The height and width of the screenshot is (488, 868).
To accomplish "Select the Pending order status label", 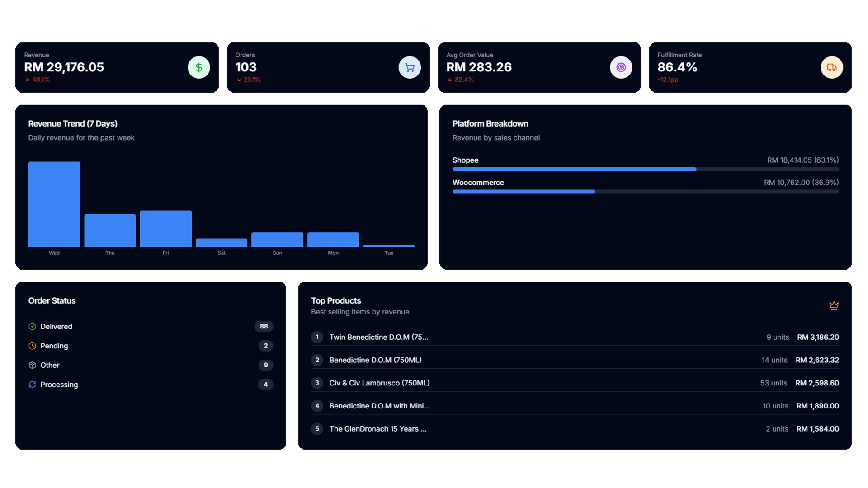I will pos(54,346).
